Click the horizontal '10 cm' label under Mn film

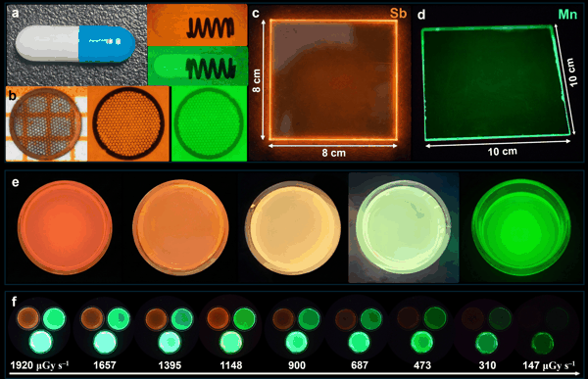(502, 152)
